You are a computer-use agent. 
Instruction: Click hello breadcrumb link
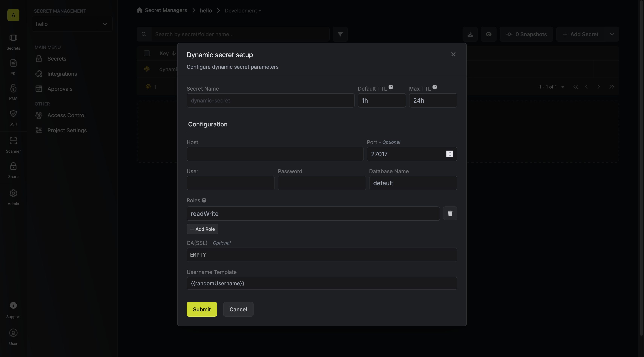point(206,11)
